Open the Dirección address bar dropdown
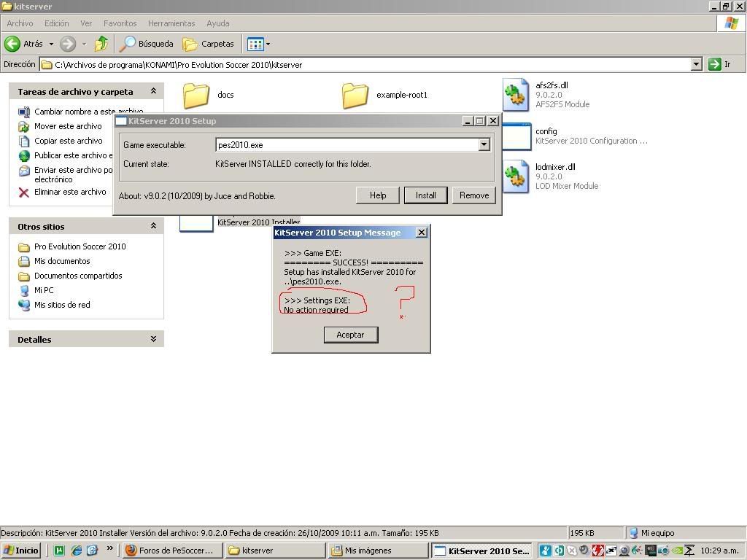The width and height of the screenshot is (747, 560). tap(697, 64)
